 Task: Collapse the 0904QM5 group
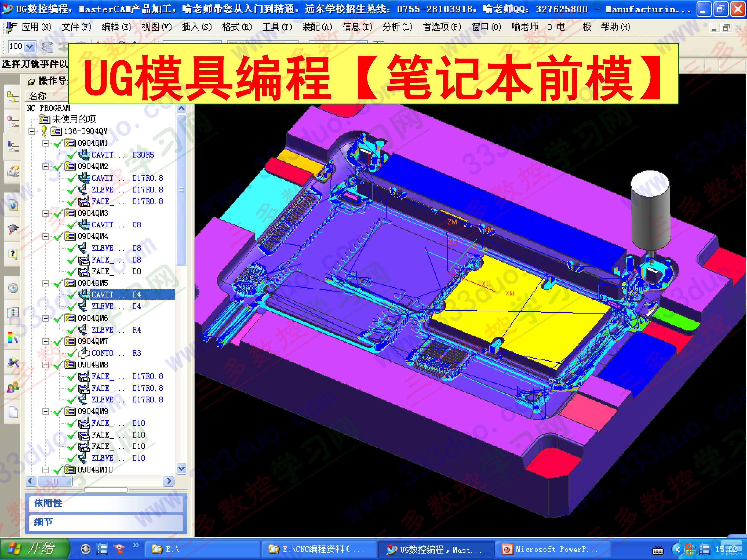click(45, 283)
